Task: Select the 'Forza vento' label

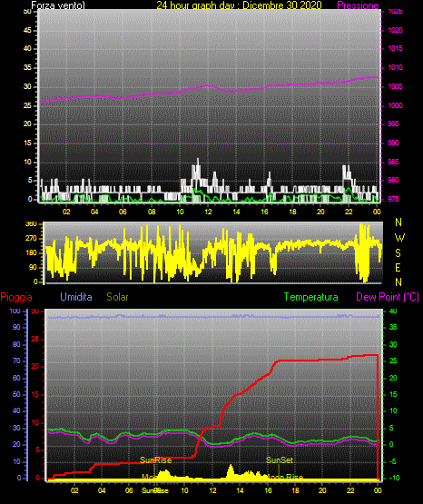Action: (58, 5)
